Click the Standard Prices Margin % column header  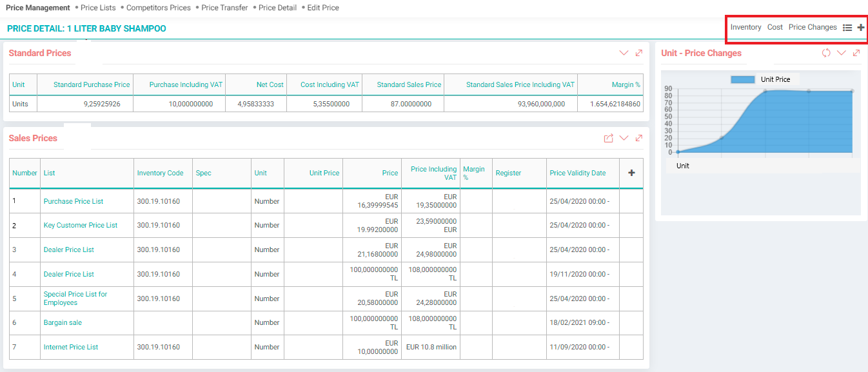point(626,84)
